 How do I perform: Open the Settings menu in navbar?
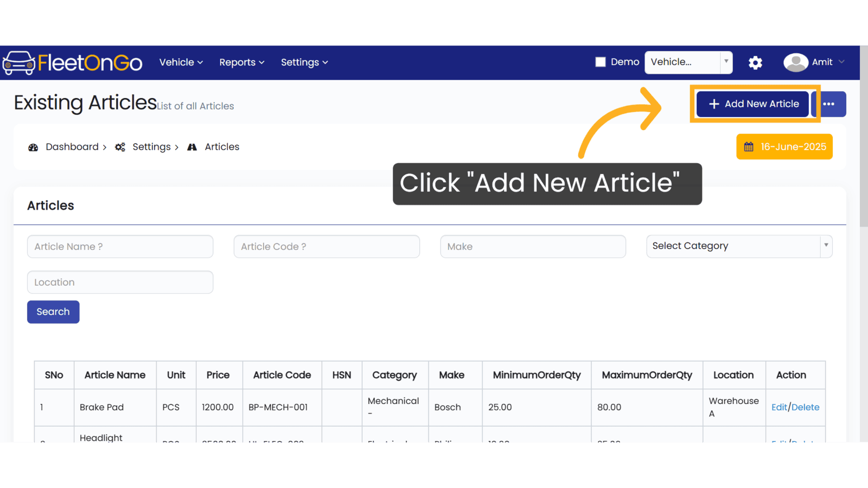tap(304, 62)
